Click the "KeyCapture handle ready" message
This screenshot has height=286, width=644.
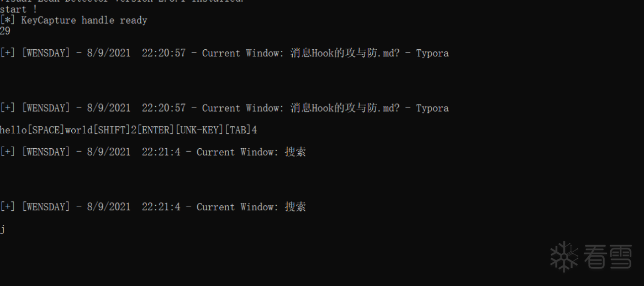tap(84, 20)
